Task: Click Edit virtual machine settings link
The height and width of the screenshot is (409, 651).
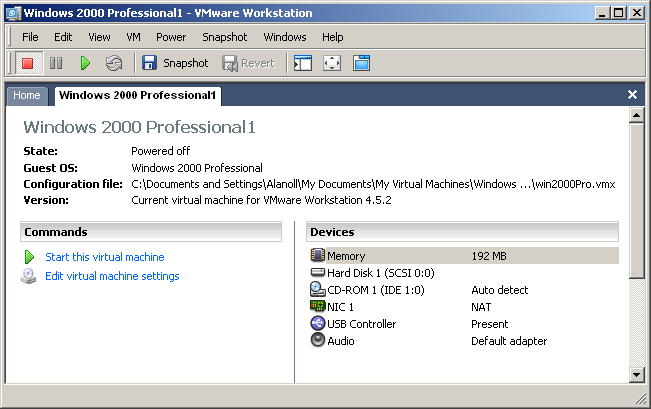Action: coord(112,276)
